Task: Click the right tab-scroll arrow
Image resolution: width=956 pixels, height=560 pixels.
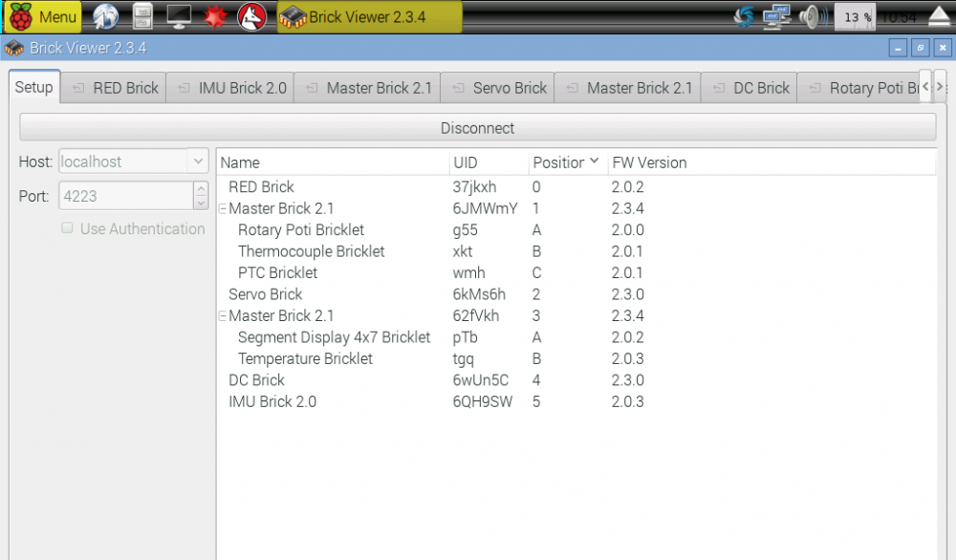Action: tap(942, 87)
